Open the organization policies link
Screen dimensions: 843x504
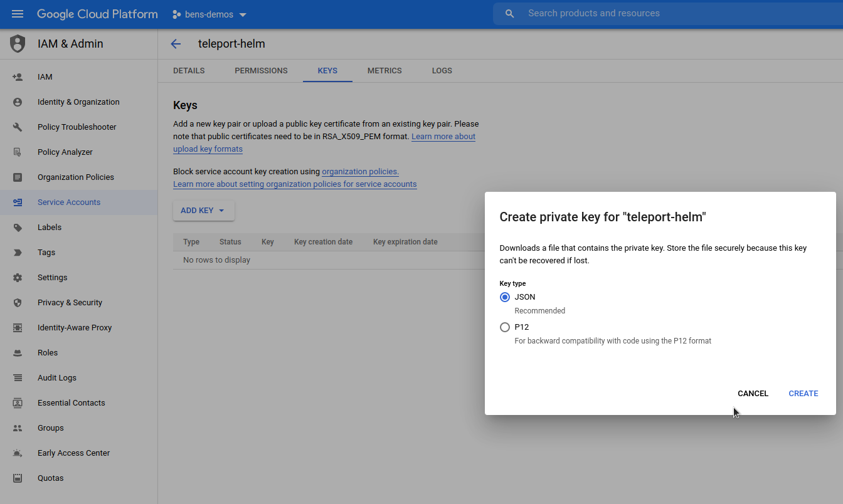(360, 171)
